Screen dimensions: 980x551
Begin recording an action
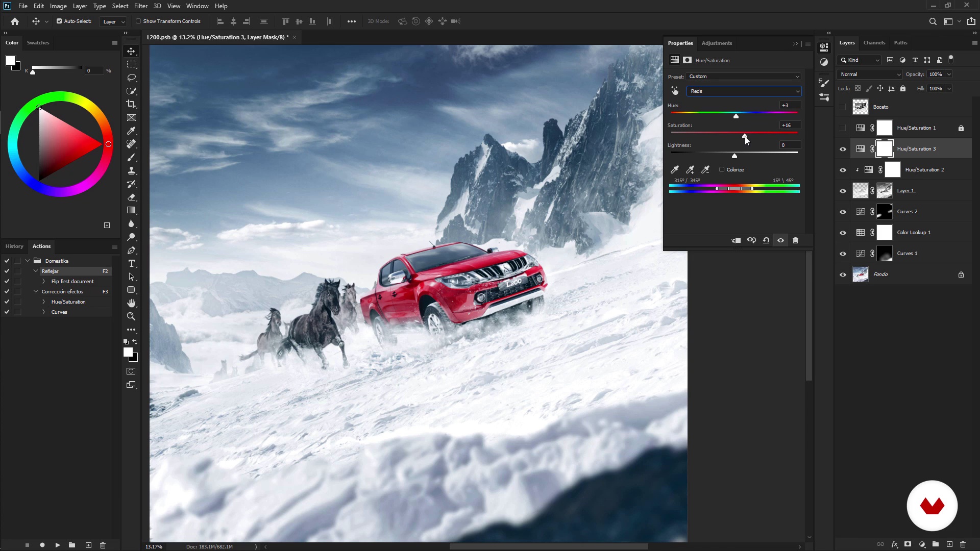pyautogui.click(x=42, y=545)
